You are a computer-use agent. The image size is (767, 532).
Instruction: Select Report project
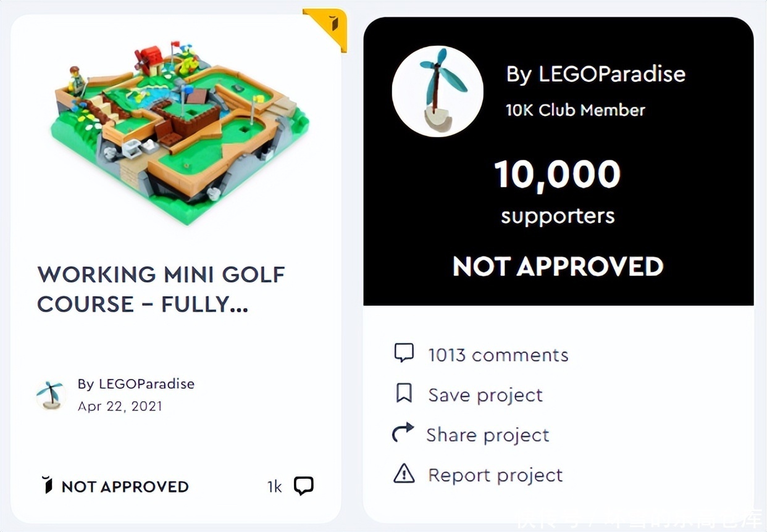pos(495,475)
